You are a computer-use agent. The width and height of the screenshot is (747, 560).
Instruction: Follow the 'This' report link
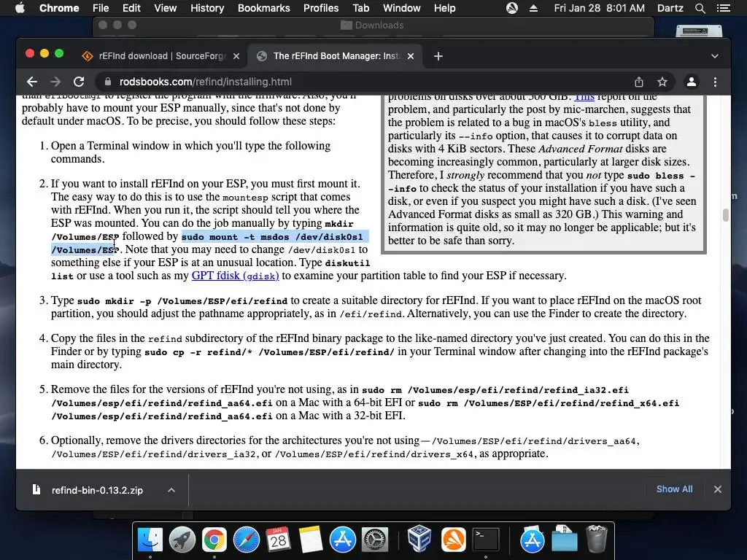click(x=584, y=97)
